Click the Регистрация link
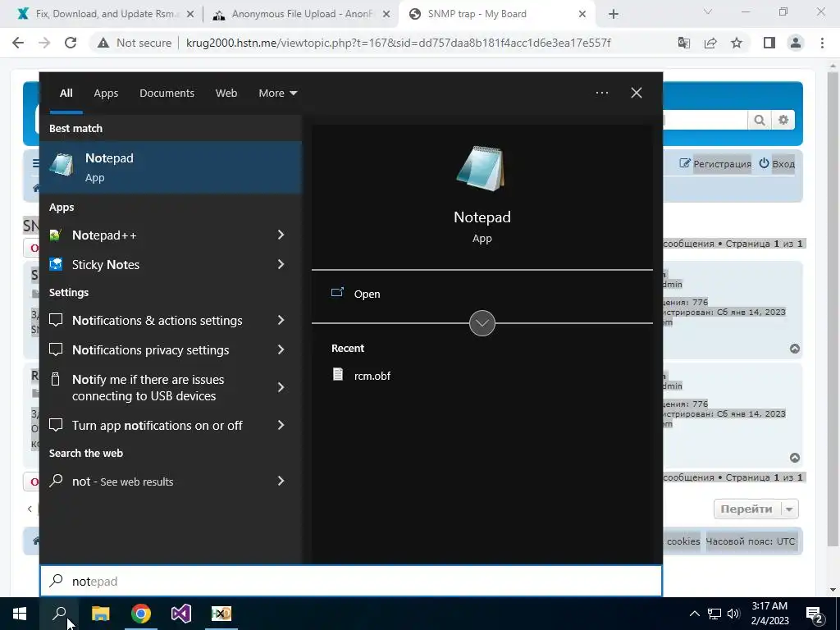Viewport: 840px width, 630px height. (715, 163)
